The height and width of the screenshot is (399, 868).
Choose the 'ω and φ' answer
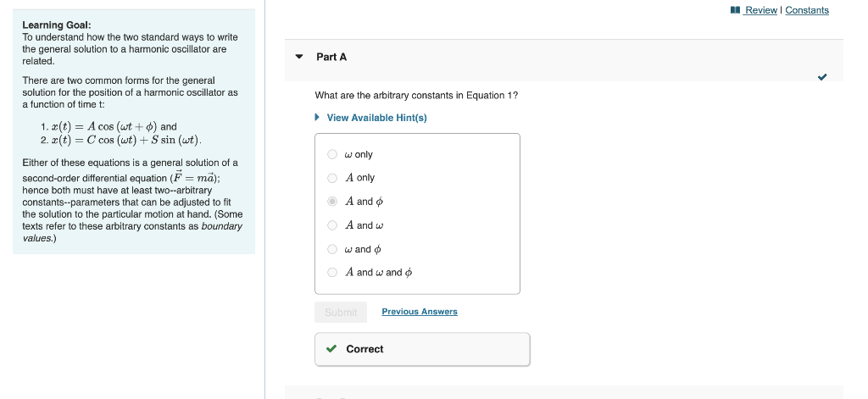coord(332,249)
